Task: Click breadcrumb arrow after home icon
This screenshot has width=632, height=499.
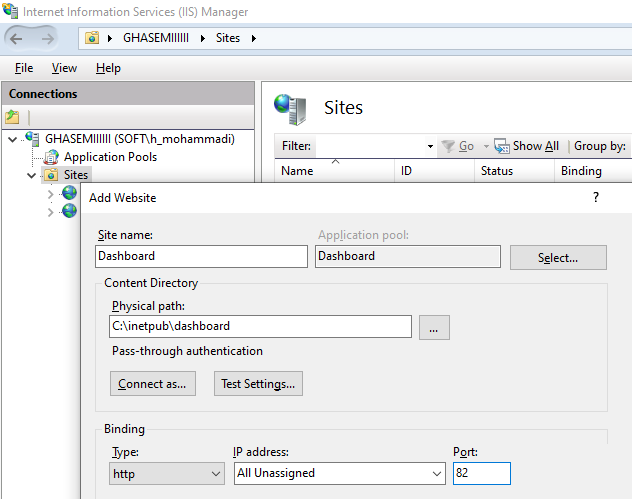Action: (110, 38)
